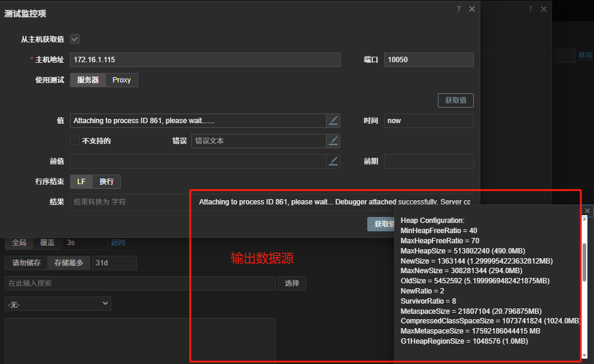Click the 选择 button next to the search box
Screen dimensions: 594x364
291,283
